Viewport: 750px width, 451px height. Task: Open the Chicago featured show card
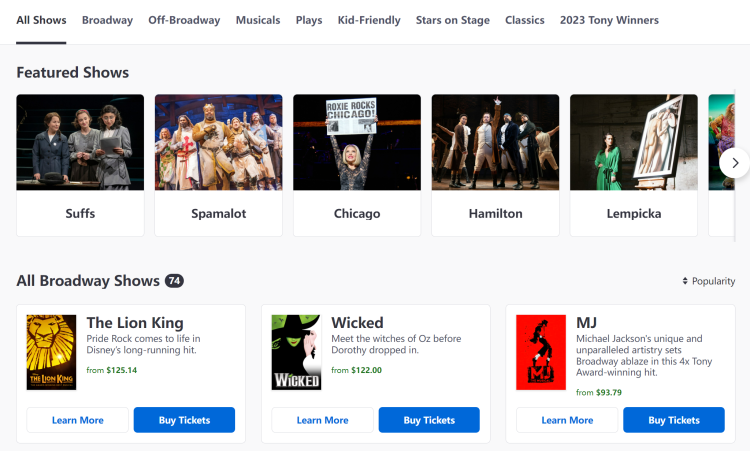pyautogui.click(x=357, y=213)
